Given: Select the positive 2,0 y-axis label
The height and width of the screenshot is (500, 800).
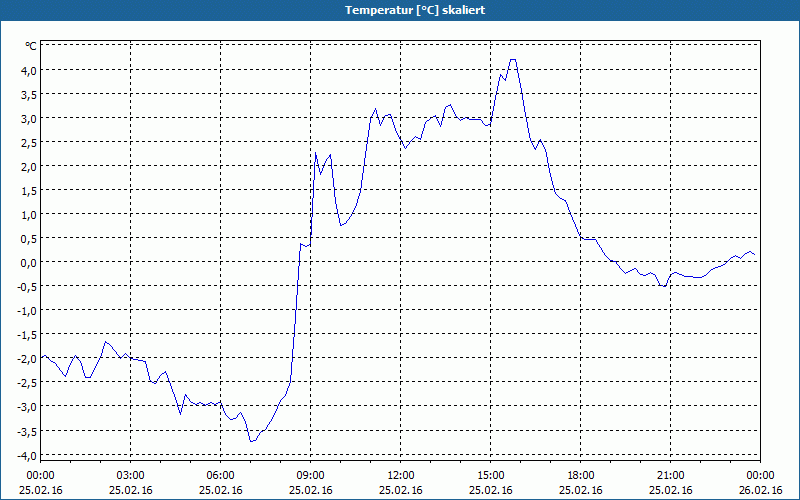Looking at the screenshot, I should pyautogui.click(x=28, y=166).
